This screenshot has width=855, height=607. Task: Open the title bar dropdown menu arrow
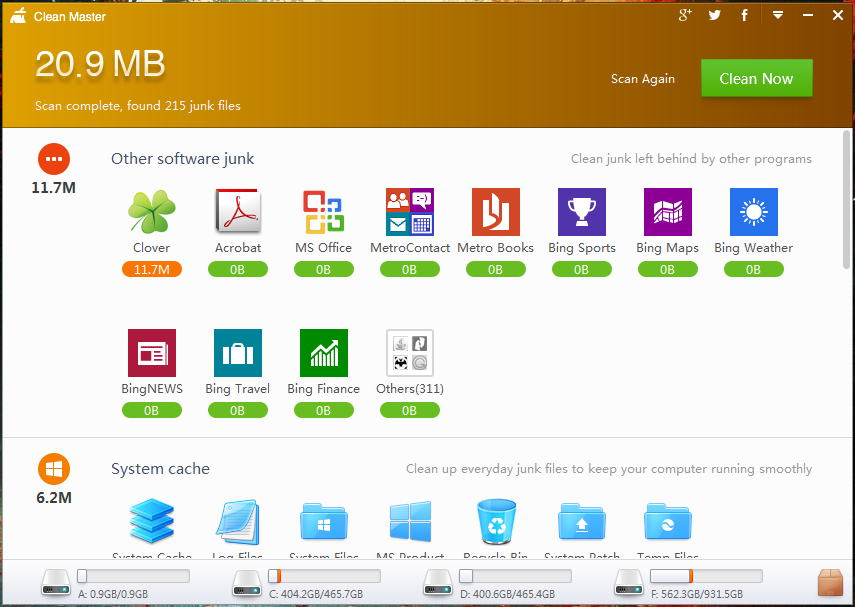coord(777,15)
